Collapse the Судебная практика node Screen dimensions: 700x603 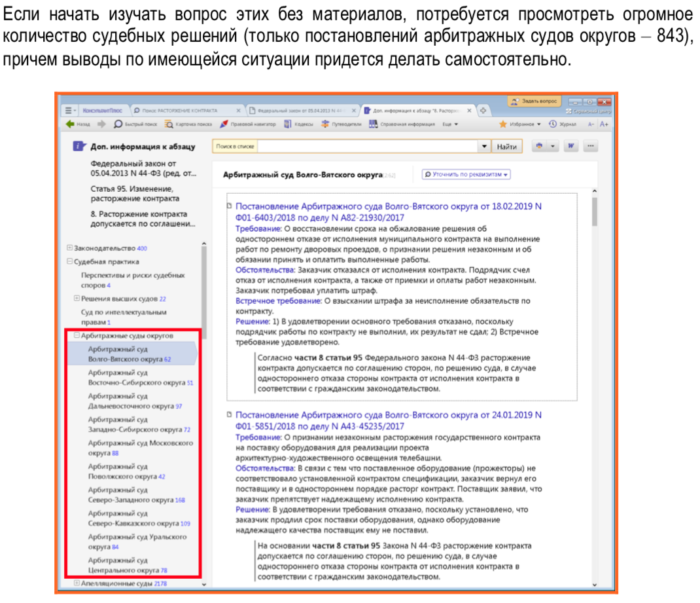70,261
